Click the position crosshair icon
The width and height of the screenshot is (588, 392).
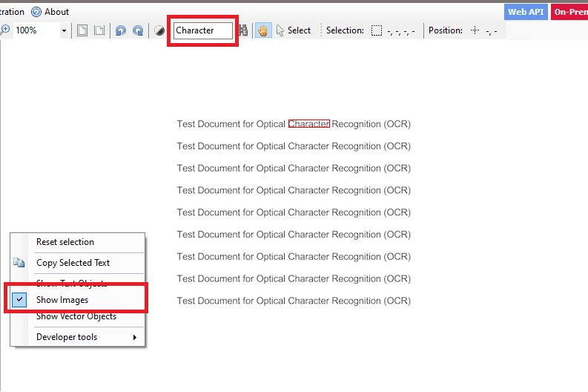tap(475, 30)
